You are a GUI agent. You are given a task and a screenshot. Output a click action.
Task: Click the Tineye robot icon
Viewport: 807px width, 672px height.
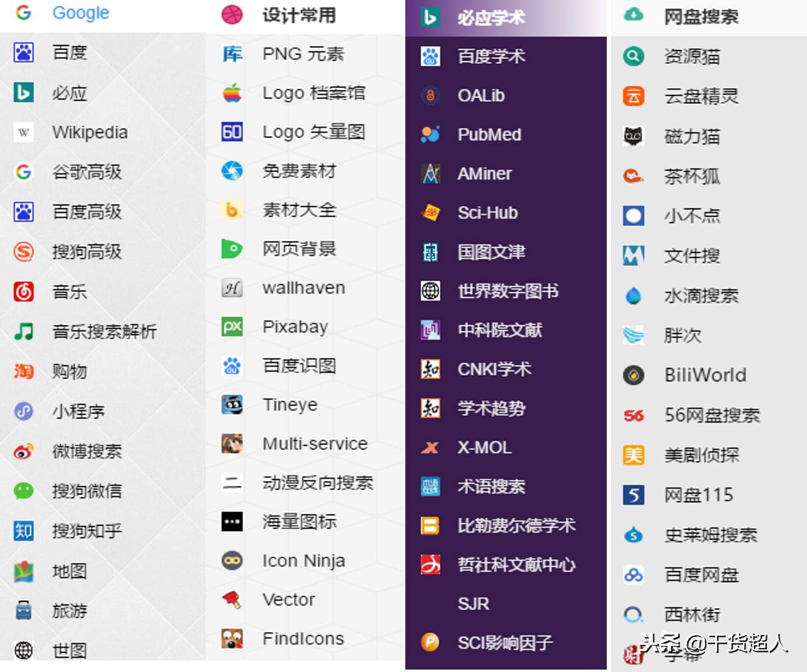[x=232, y=404]
